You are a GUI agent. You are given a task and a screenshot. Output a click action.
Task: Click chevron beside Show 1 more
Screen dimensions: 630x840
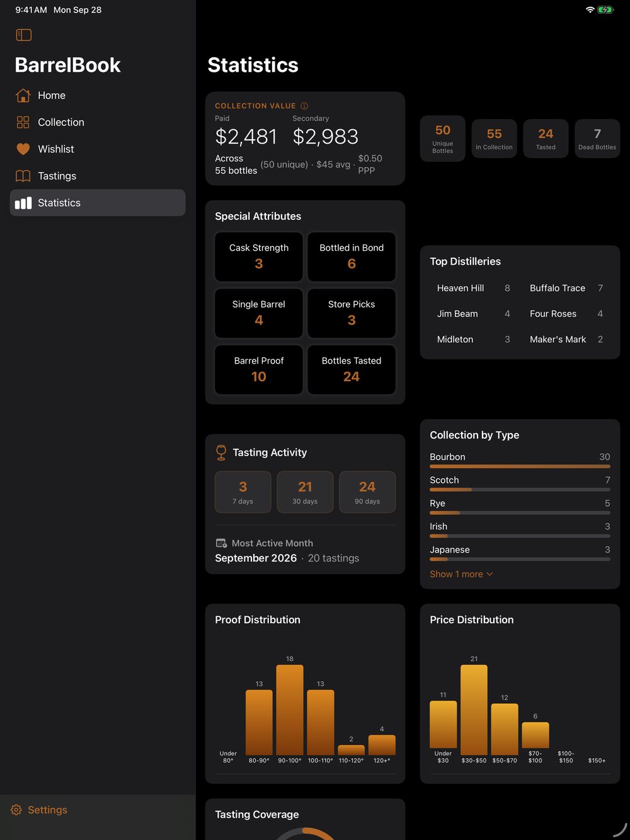pos(490,574)
